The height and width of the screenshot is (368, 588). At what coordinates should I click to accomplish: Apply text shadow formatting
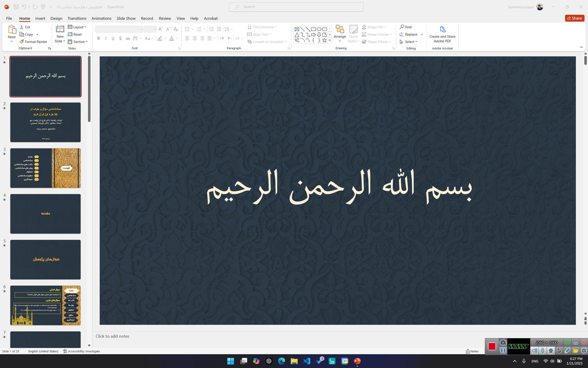[x=120, y=38]
